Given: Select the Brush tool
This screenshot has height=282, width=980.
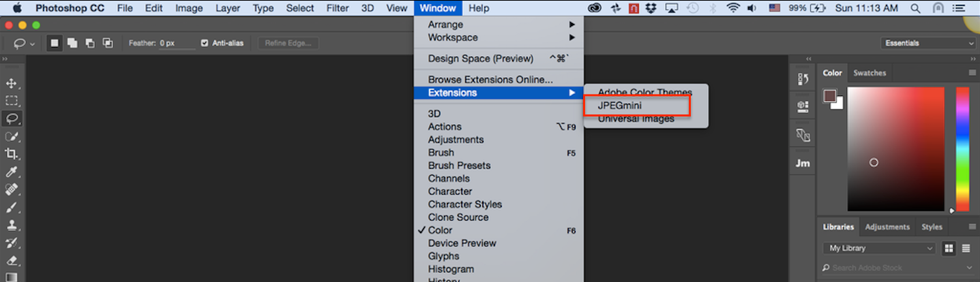Looking at the screenshot, I should click(12, 207).
